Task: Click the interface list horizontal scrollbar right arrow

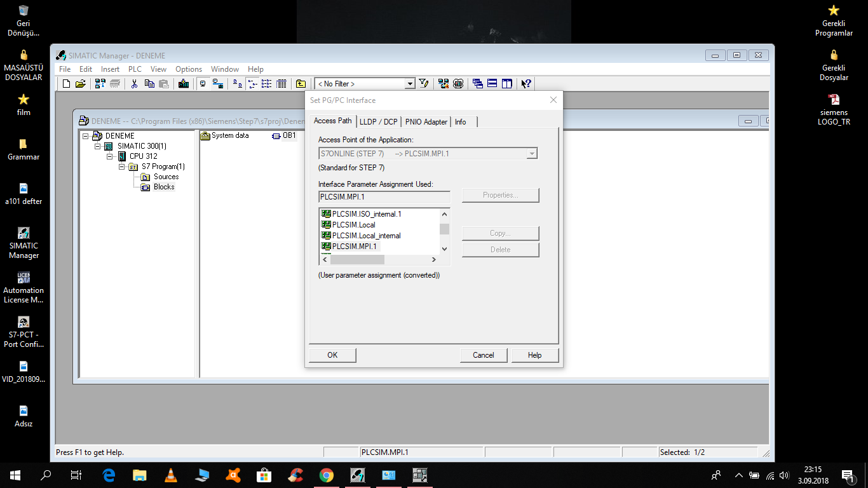Action: (434, 259)
